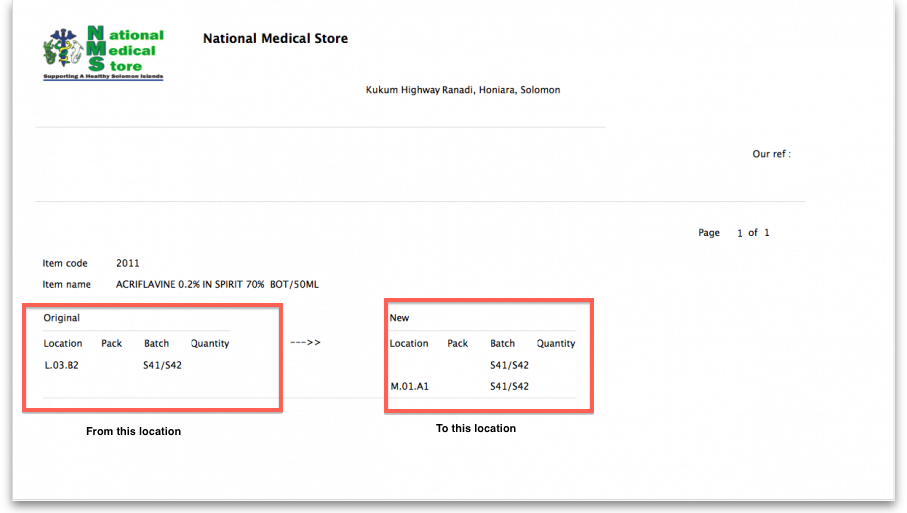Click the Quantity header in the New table

click(556, 343)
